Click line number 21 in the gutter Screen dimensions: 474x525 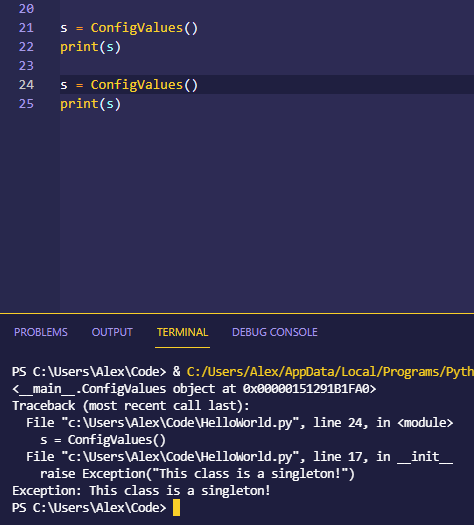click(x=26, y=28)
